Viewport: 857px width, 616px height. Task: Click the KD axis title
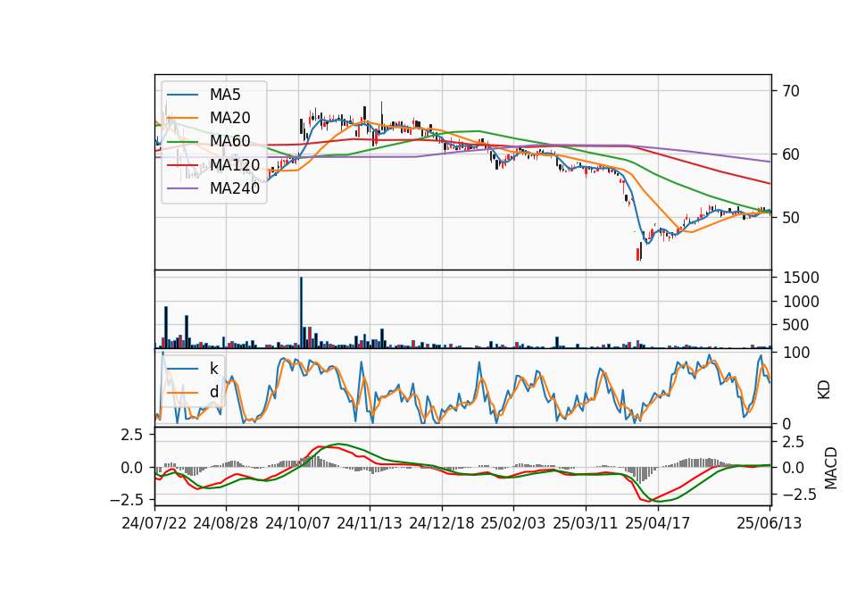tap(824, 390)
